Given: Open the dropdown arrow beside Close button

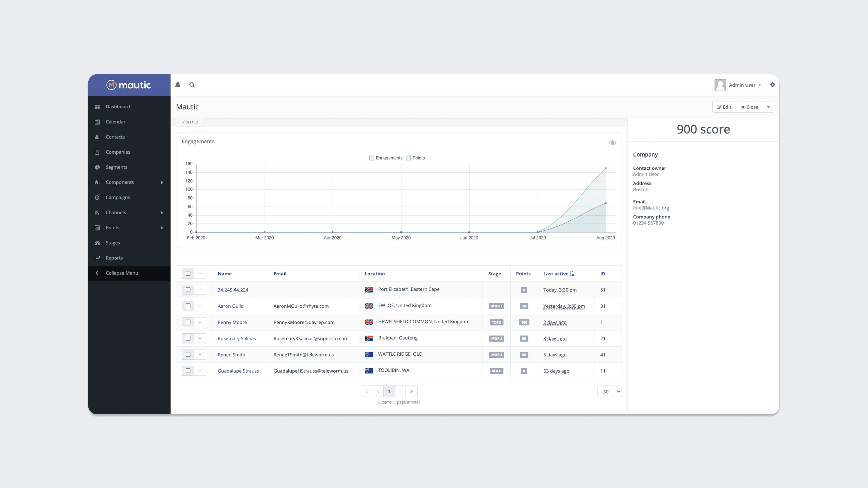Looking at the screenshot, I should (768, 107).
